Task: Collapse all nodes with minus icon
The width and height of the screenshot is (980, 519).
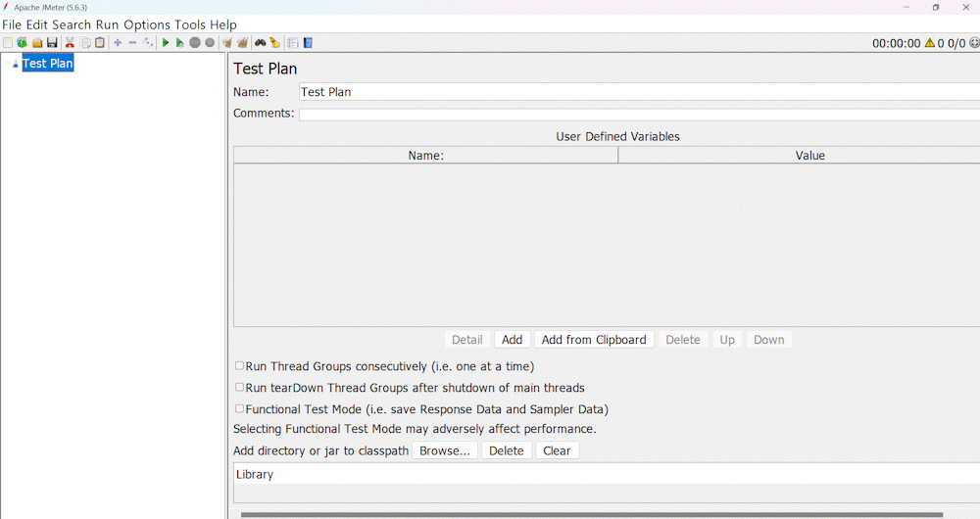Action: click(132, 42)
